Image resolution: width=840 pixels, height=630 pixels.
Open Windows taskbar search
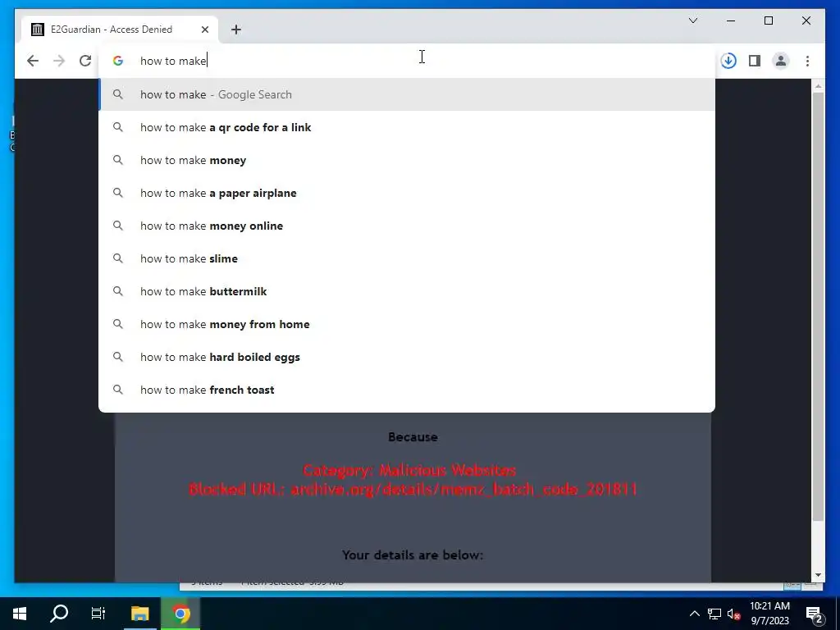click(59, 614)
